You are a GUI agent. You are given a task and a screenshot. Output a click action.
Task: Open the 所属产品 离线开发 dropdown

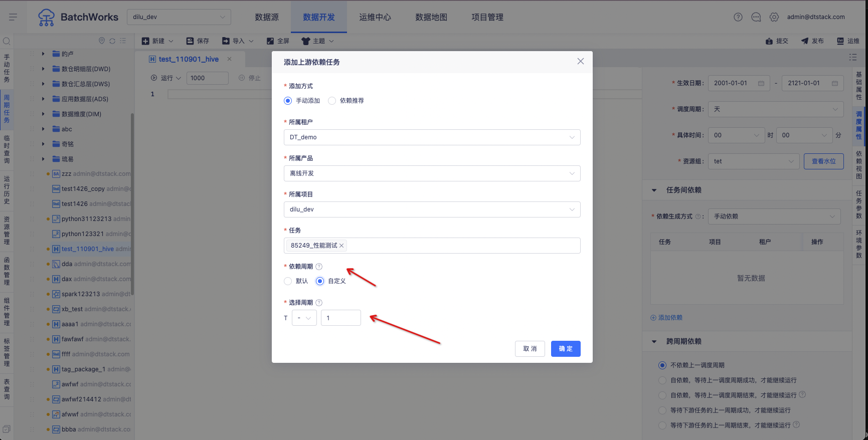tap(432, 173)
